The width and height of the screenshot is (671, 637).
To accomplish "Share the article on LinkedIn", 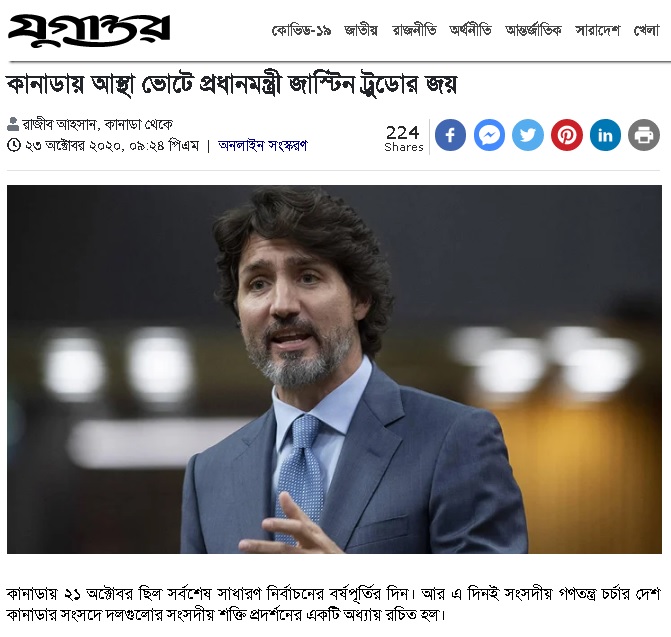I will click(605, 135).
